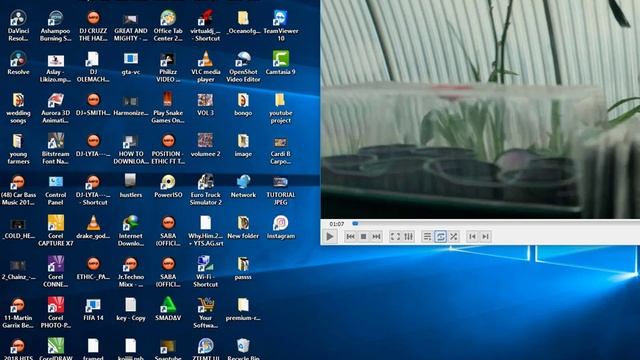
Task: Select New folder desktop icon
Action: [243, 227]
